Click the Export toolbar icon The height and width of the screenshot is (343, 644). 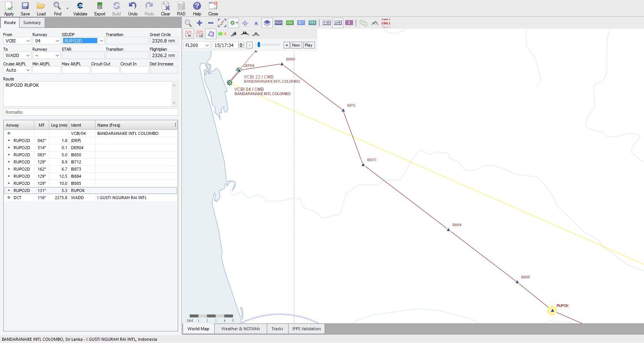[100, 6]
